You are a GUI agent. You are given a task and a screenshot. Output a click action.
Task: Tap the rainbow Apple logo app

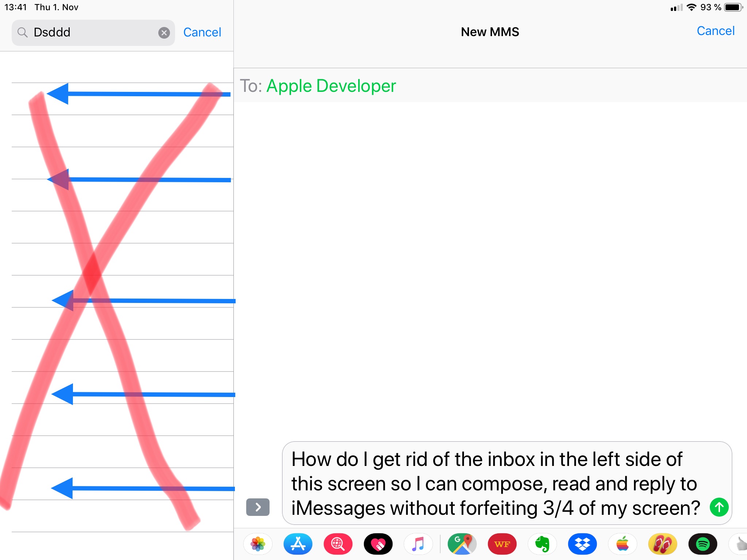pyautogui.click(x=622, y=544)
